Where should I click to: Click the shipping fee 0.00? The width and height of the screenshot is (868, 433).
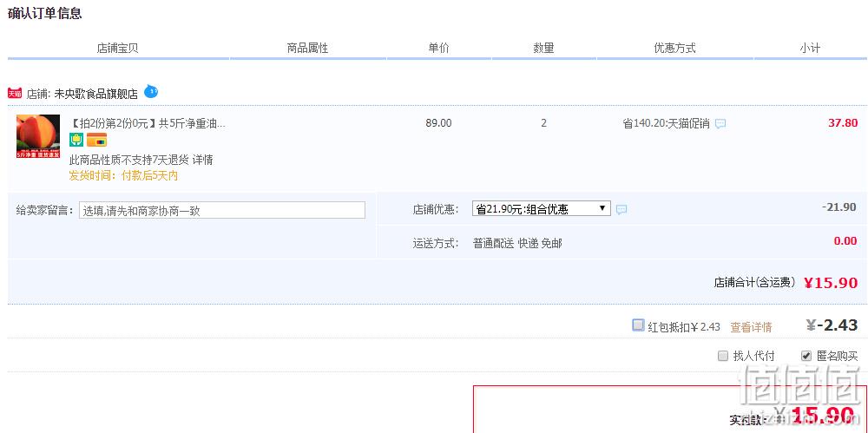point(845,241)
